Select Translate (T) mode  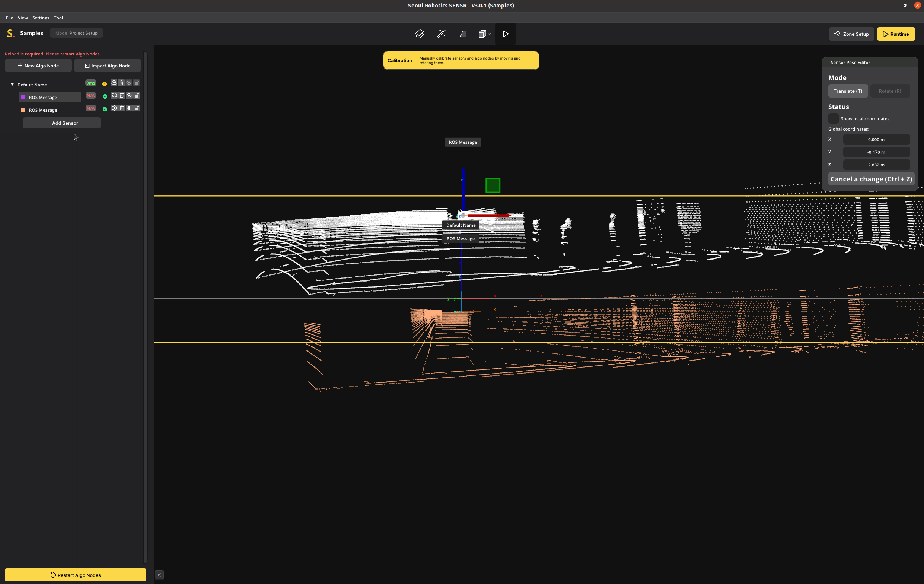(848, 91)
